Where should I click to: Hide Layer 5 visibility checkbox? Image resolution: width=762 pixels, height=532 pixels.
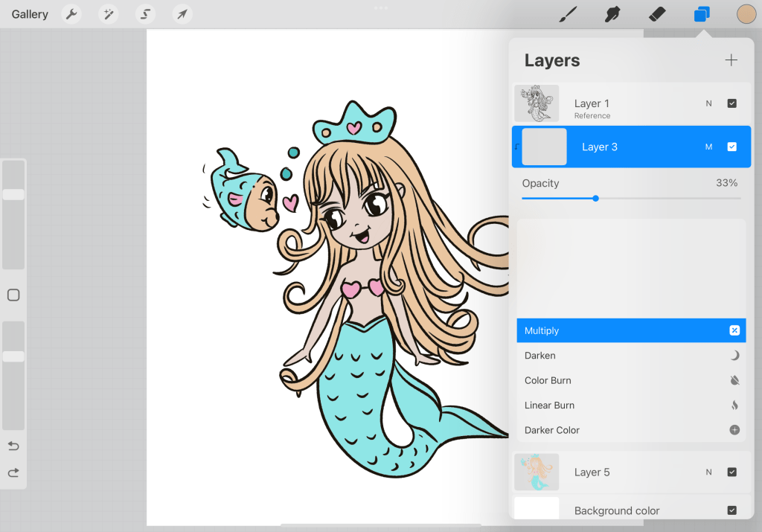point(731,472)
